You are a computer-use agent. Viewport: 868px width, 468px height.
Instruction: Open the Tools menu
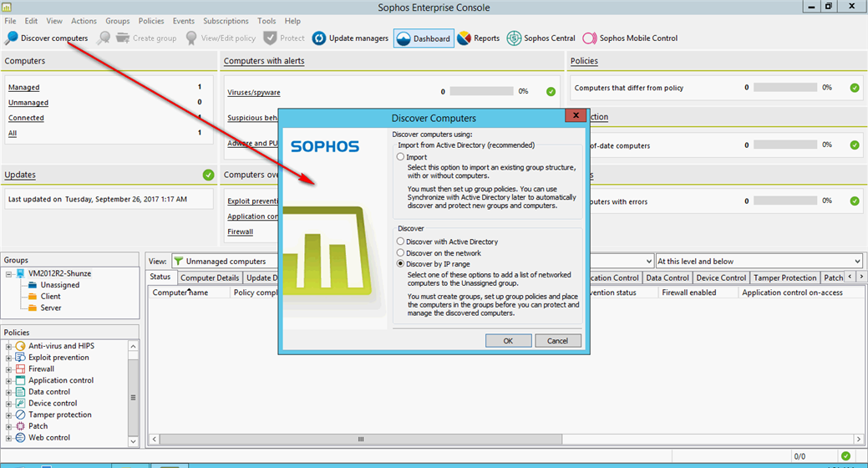click(x=266, y=21)
